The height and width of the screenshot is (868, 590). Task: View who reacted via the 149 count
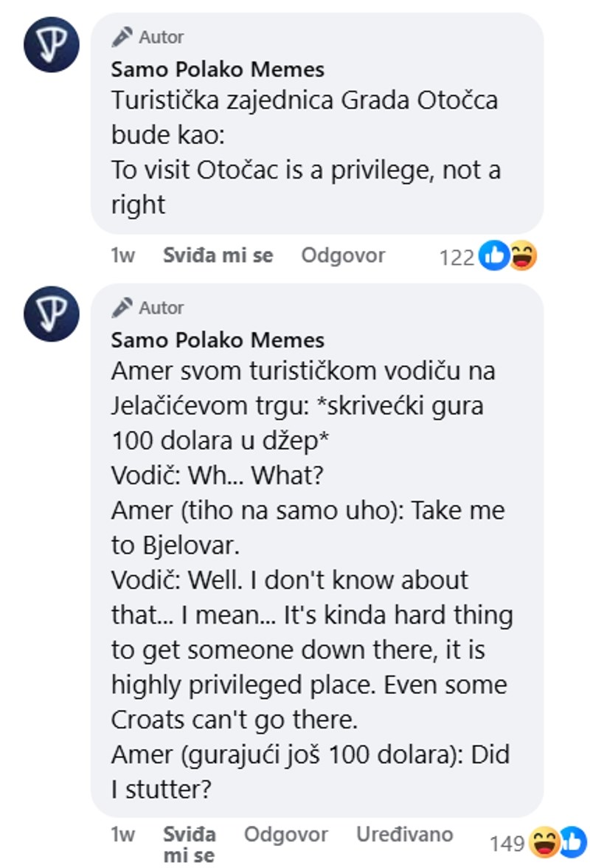507,843
